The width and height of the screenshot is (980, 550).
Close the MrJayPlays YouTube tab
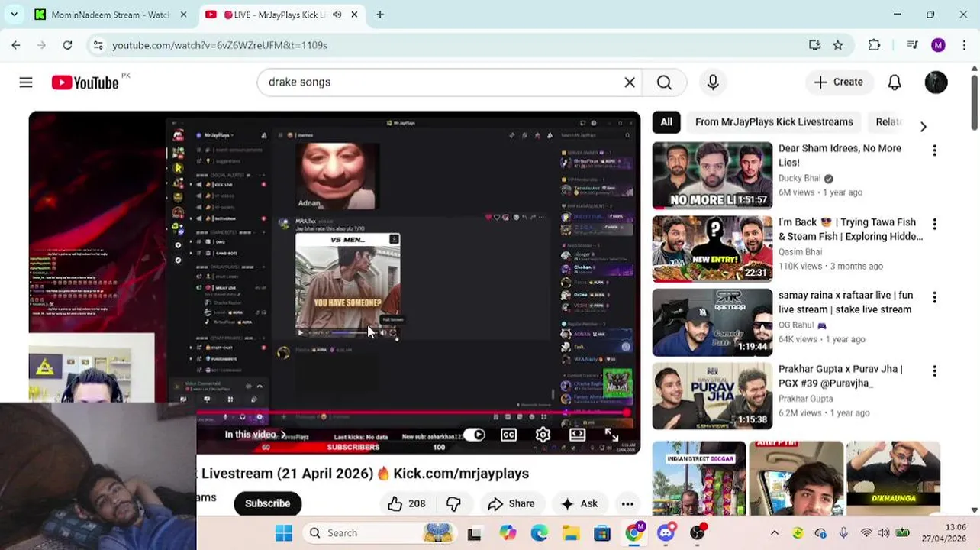pyautogui.click(x=354, y=15)
